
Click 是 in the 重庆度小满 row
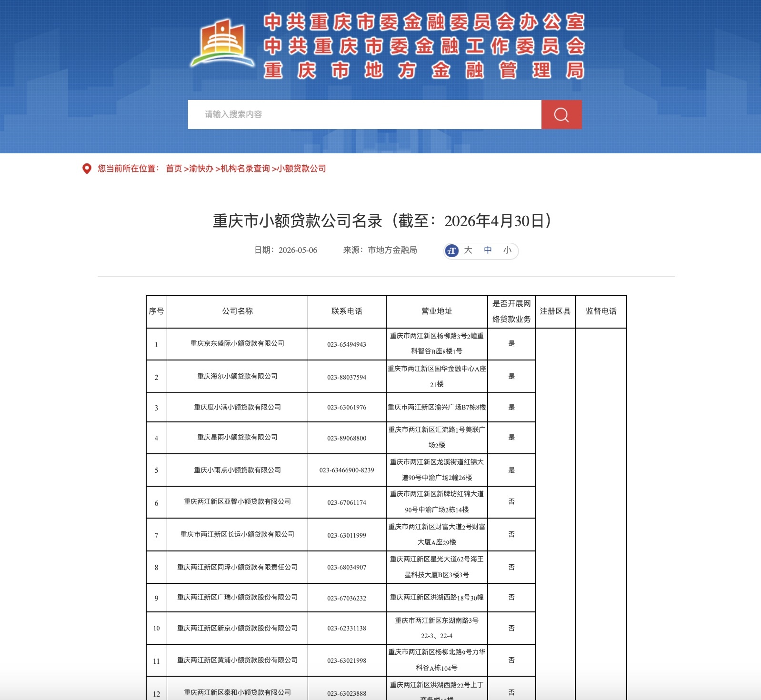(511, 408)
